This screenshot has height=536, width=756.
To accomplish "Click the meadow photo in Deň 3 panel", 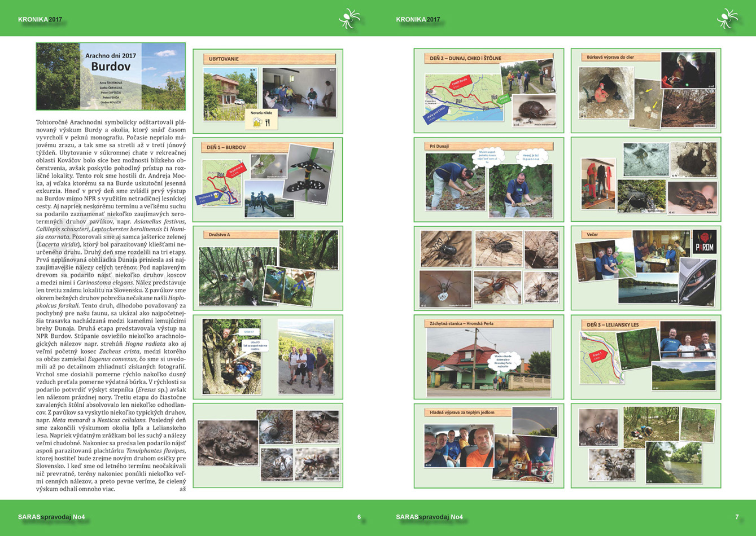I will pos(683,376).
